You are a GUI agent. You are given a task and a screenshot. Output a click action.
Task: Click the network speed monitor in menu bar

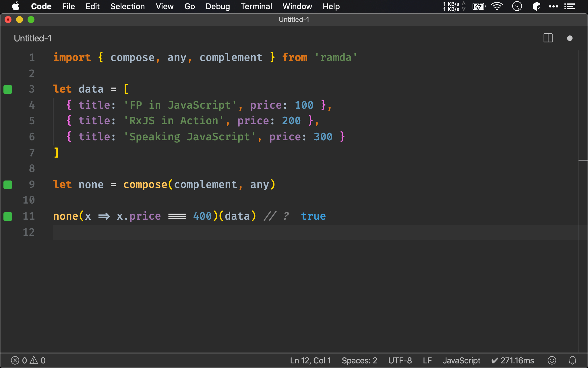[454, 6]
